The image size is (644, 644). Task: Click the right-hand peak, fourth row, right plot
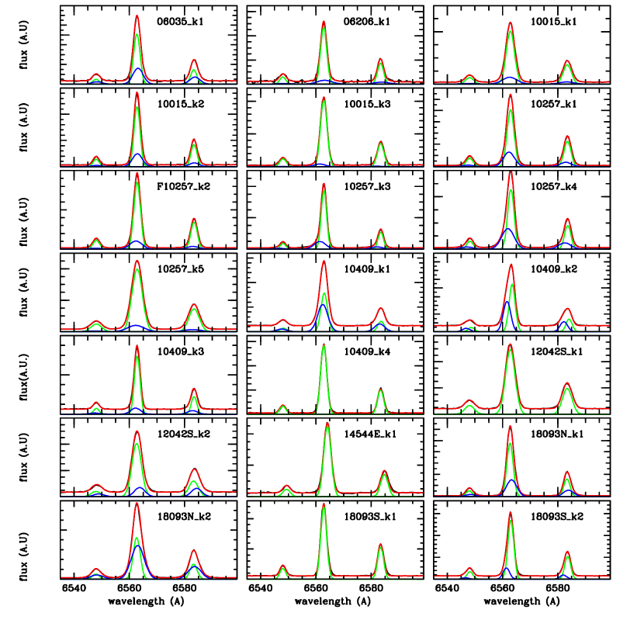(x=567, y=310)
